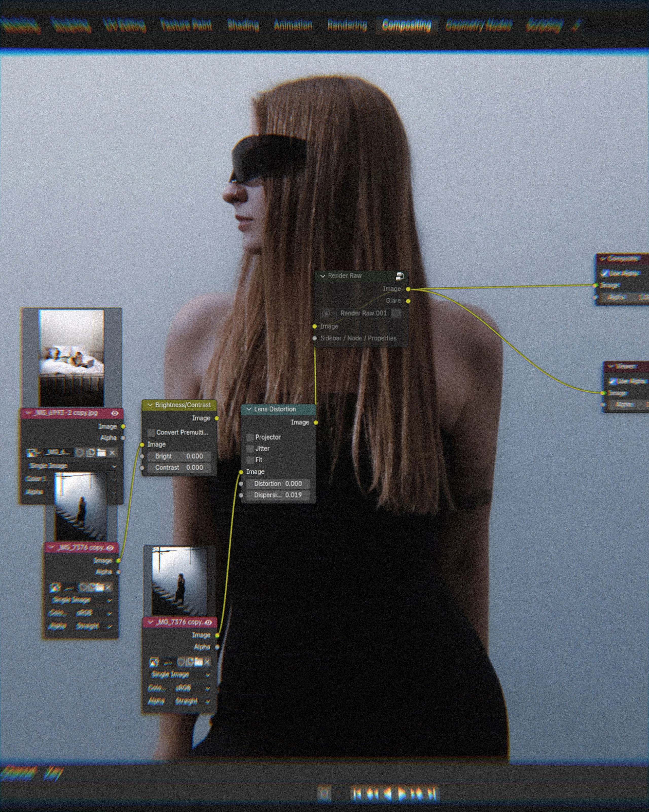Click the Render Raw node group icon
The image size is (649, 812).
[x=400, y=276]
